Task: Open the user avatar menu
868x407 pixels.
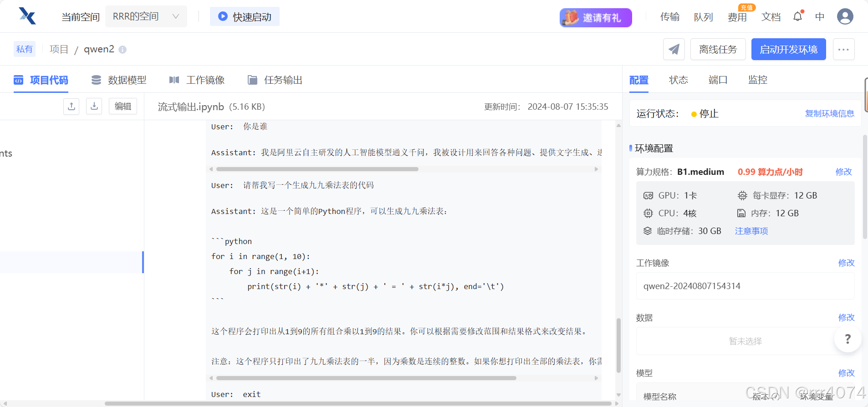Action: coord(845,16)
